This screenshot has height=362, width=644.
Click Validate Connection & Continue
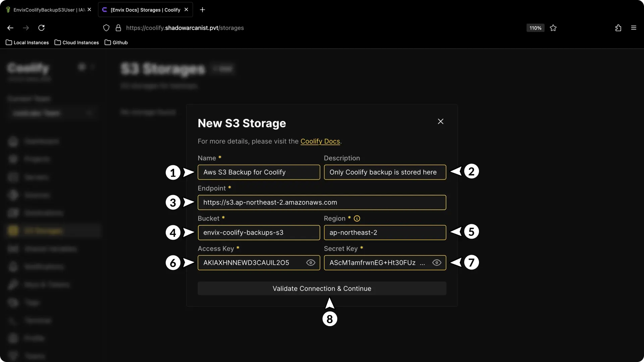point(322,288)
